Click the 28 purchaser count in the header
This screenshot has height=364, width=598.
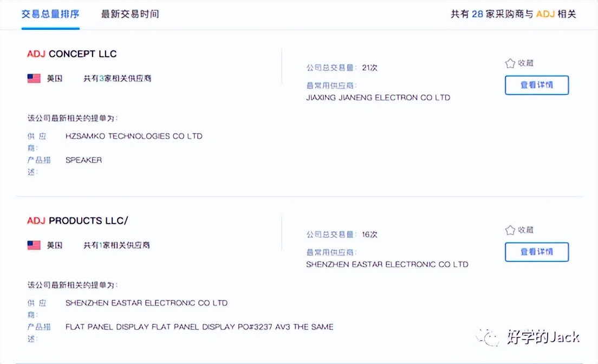coord(477,14)
